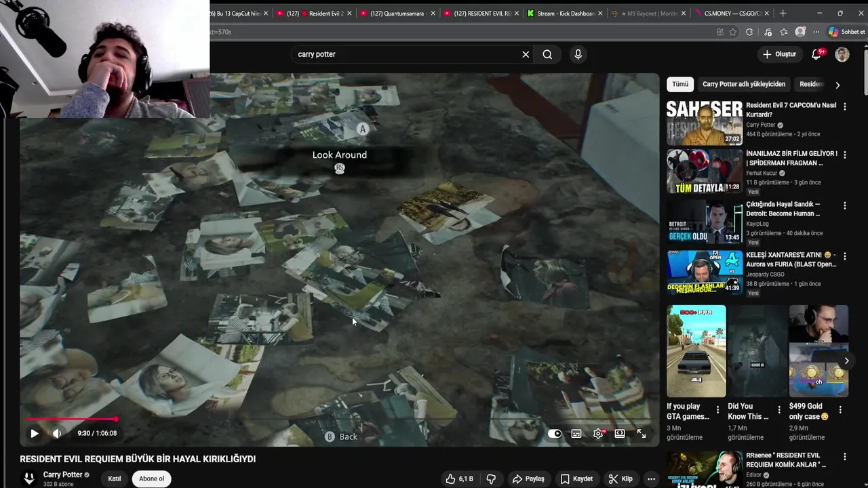868x488 pixels.
Task: Open the browser profile icon
Action: [801, 32]
